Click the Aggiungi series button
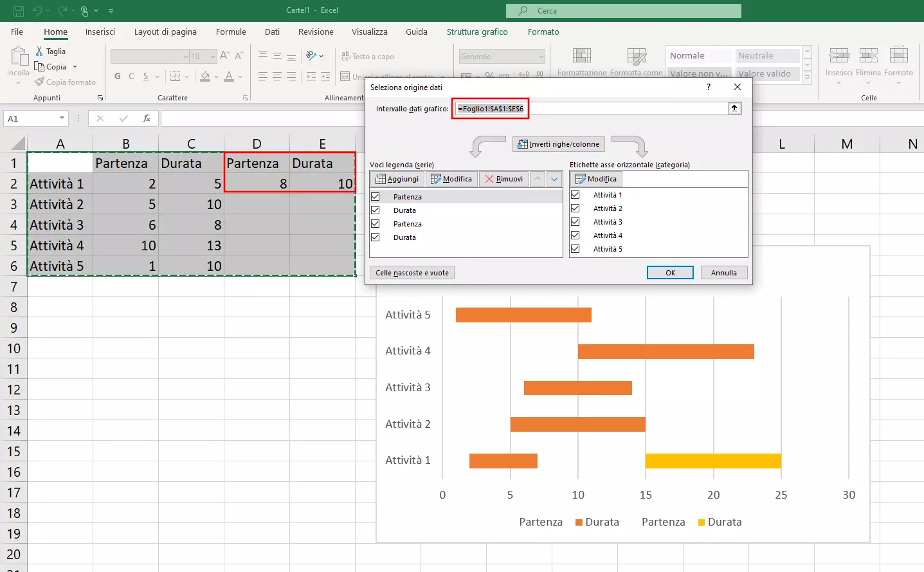The height and width of the screenshot is (572, 924). tap(397, 179)
